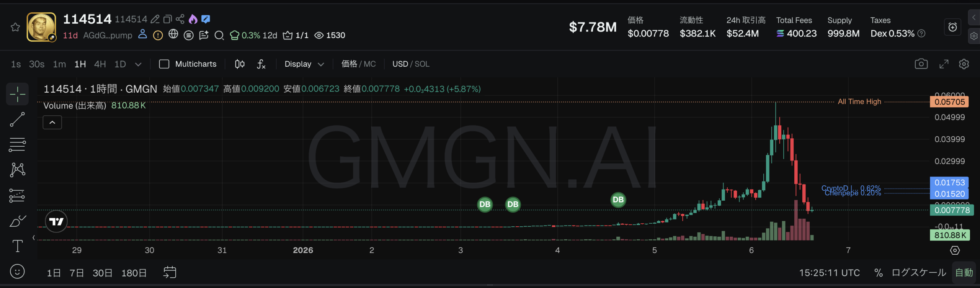The image size is (980, 288).
Task: Copy the token name with the copy icon
Action: (x=168, y=19)
